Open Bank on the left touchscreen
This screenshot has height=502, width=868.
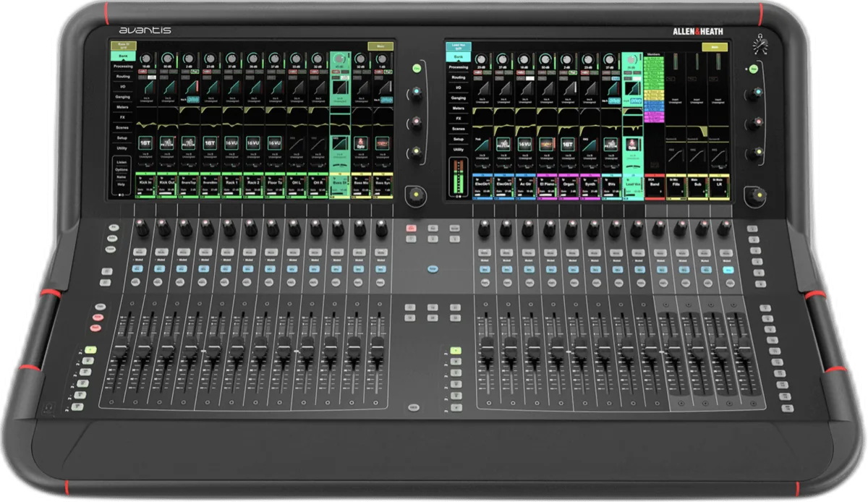pos(123,55)
